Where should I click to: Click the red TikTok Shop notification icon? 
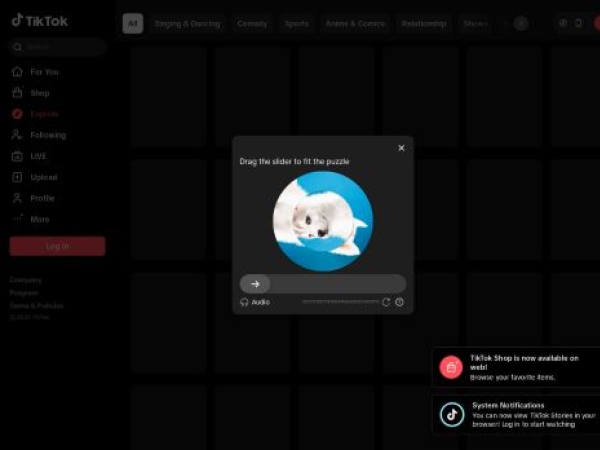pos(451,367)
